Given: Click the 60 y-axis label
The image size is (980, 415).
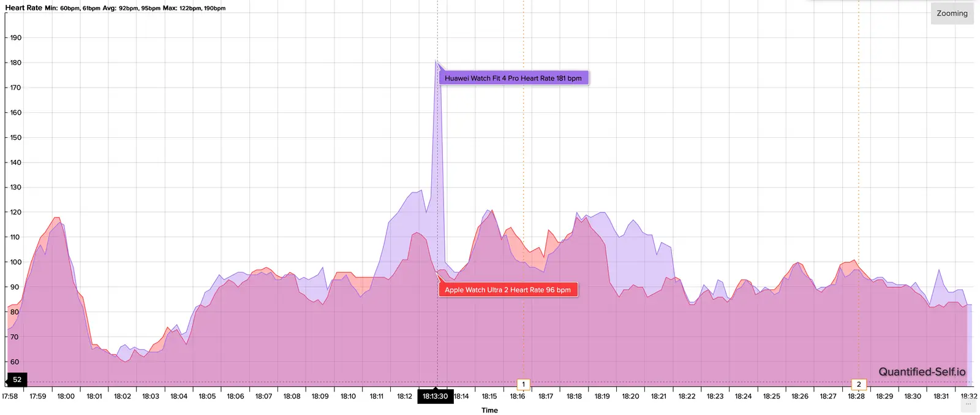Looking at the screenshot, I should tap(15, 362).
